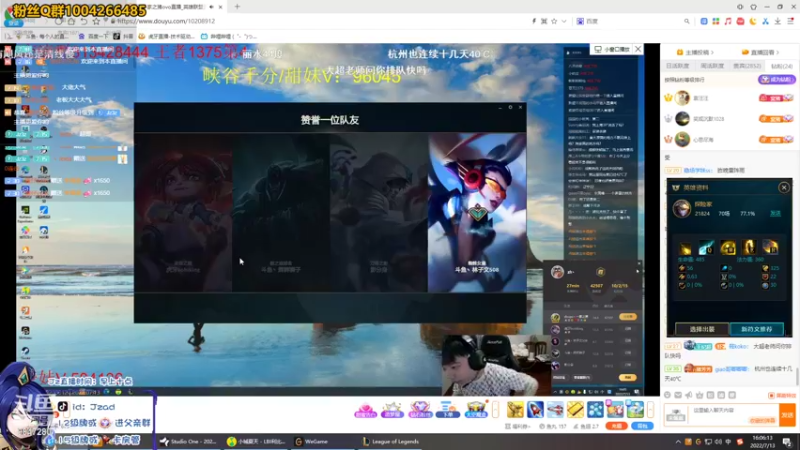800x450 pixels.
Task: Open a new browser tab with plus icon
Action: coord(237,7)
